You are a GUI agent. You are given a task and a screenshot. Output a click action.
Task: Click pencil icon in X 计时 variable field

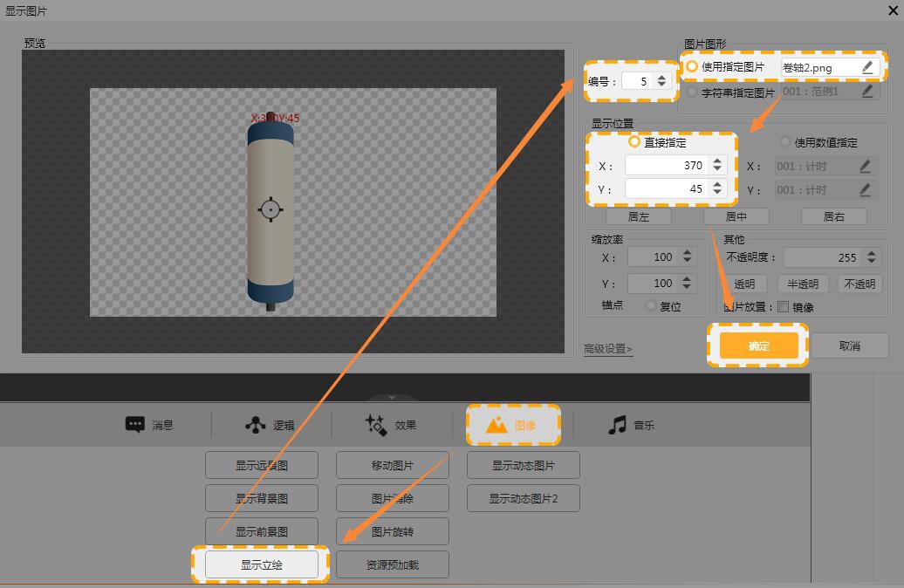pos(865,166)
